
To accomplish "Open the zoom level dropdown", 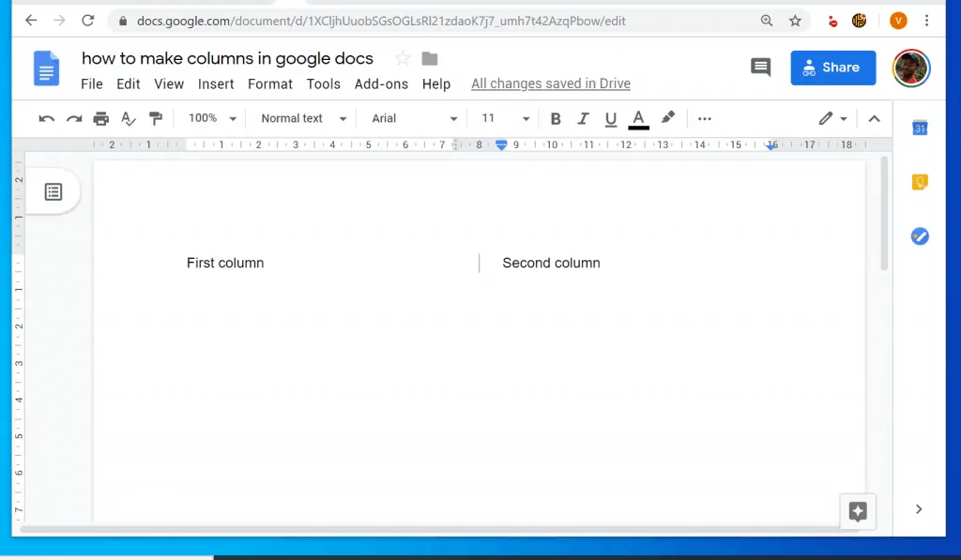I will (210, 118).
